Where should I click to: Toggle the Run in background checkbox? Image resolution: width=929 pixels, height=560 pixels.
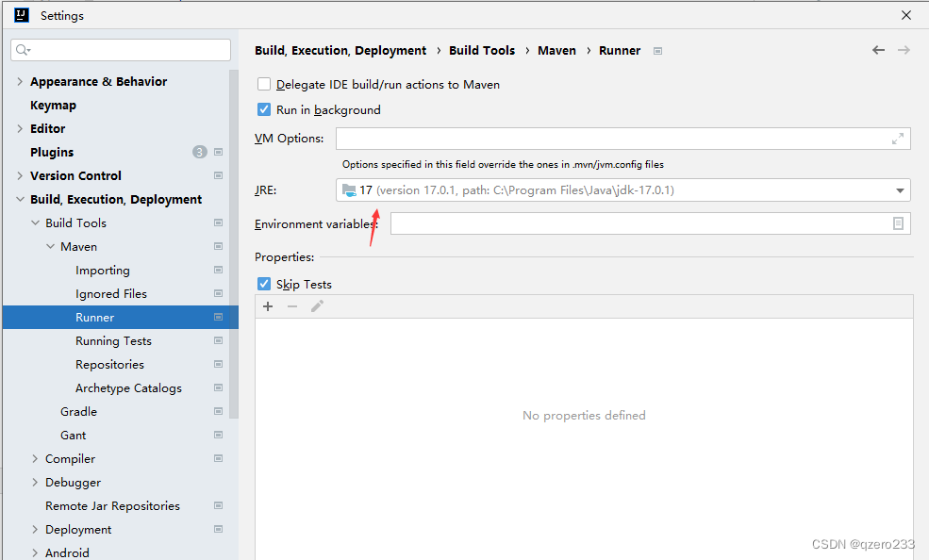(264, 109)
